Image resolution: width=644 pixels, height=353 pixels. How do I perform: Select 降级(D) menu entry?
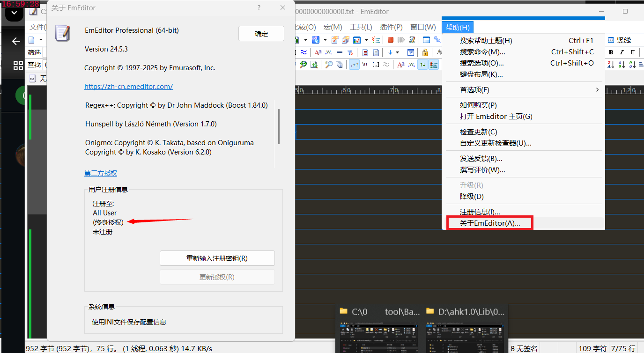pyautogui.click(x=523, y=197)
